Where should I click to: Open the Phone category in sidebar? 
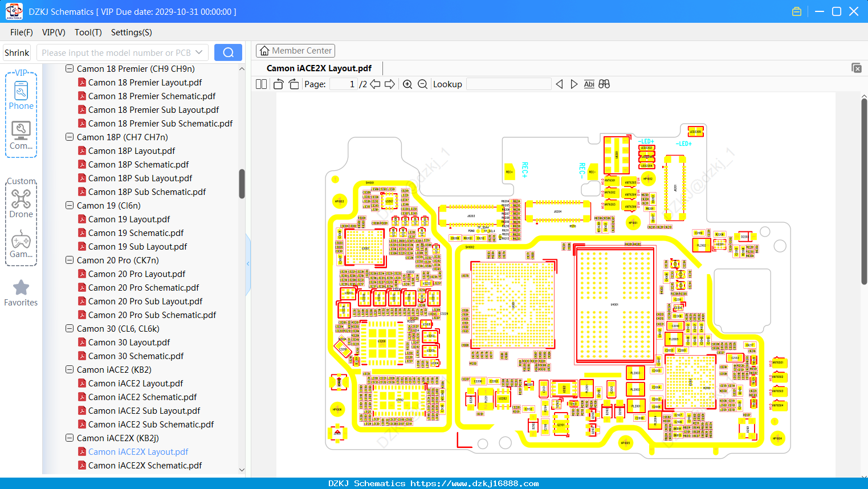(x=21, y=95)
